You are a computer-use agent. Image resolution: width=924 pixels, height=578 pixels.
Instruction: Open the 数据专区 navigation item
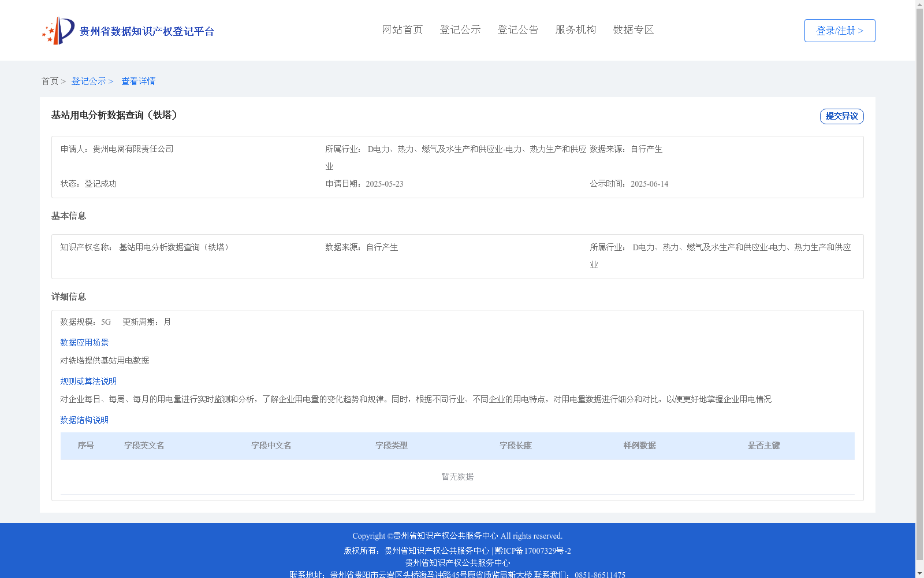click(x=634, y=30)
